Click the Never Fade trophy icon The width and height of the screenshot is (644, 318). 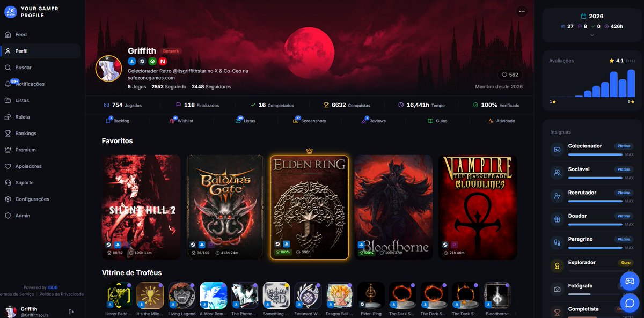[x=119, y=295]
